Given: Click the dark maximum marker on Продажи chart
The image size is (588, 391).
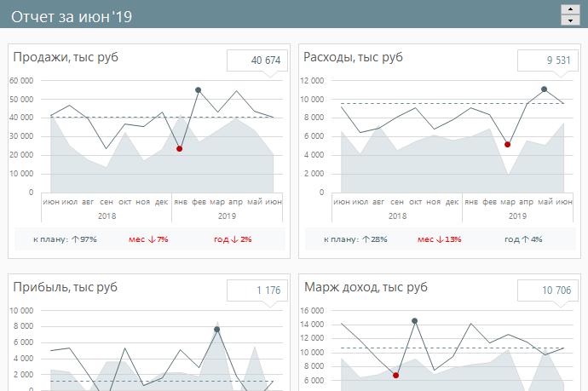Looking at the screenshot, I should (x=199, y=90).
